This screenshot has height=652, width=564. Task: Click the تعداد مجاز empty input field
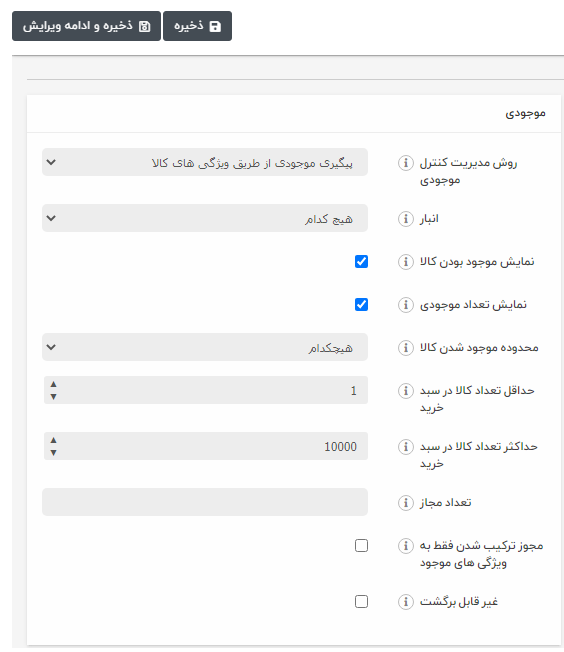tap(205, 502)
